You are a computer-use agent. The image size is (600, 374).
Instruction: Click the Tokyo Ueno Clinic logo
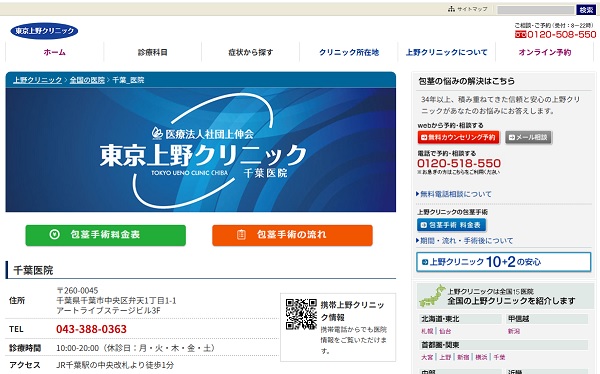click(44, 31)
